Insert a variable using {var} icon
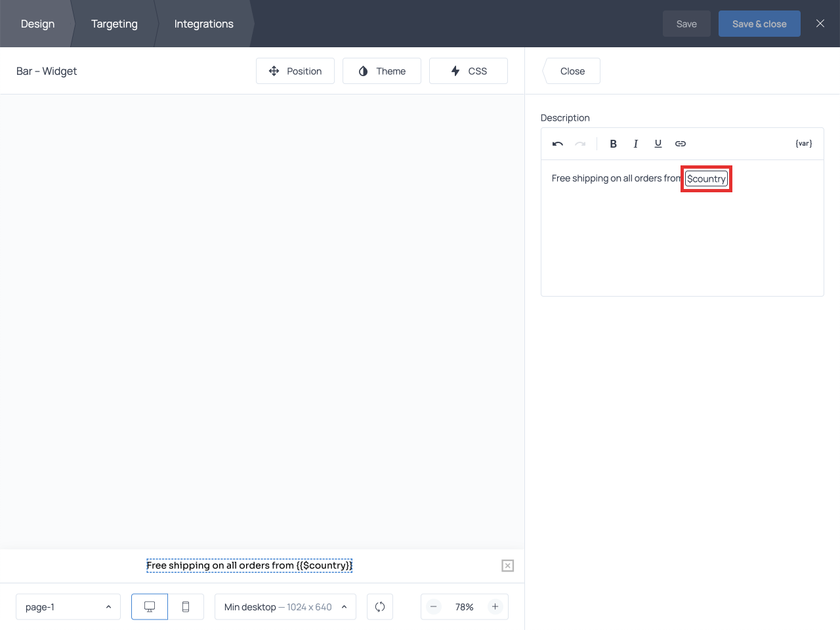The height and width of the screenshot is (630, 840). tap(803, 144)
